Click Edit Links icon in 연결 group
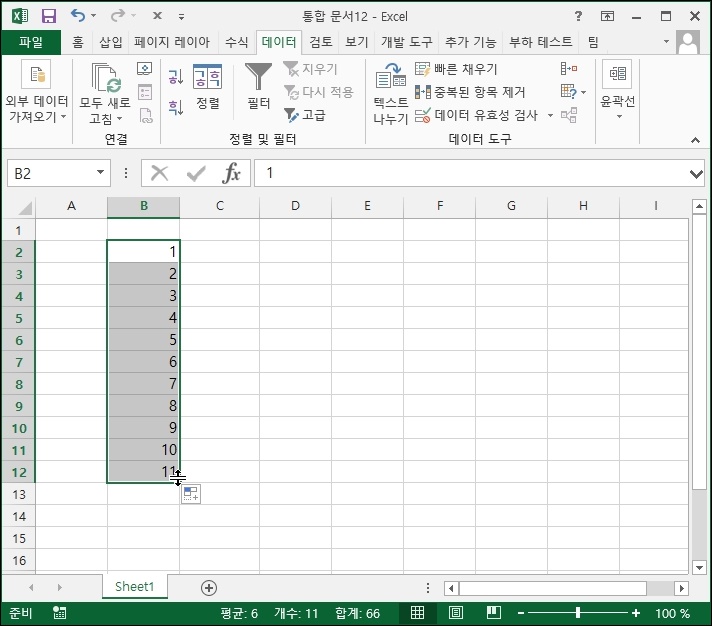Image resolution: width=712 pixels, height=626 pixels. (144, 115)
